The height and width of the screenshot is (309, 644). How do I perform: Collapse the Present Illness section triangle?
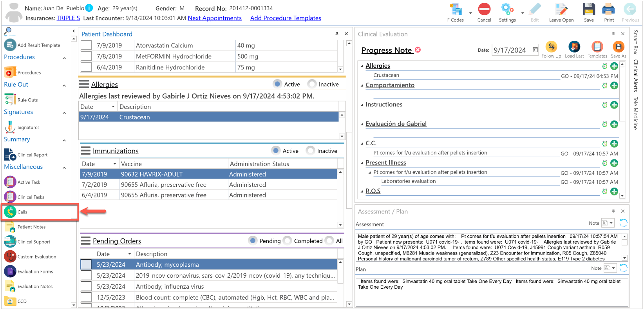[362, 163]
